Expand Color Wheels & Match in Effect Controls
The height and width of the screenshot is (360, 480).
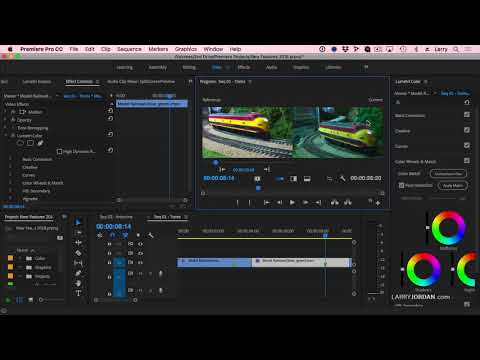point(10,183)
